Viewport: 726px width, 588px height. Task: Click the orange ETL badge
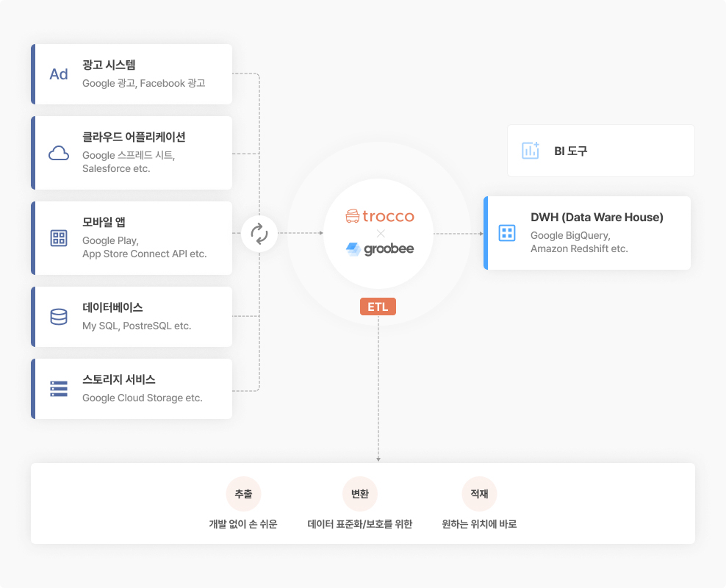[378, 306]
